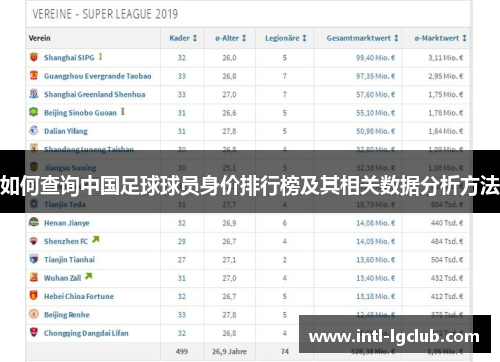Open the Beijing Renhe club link
Viewport: 500px width, 362px height.
(67, 315)
